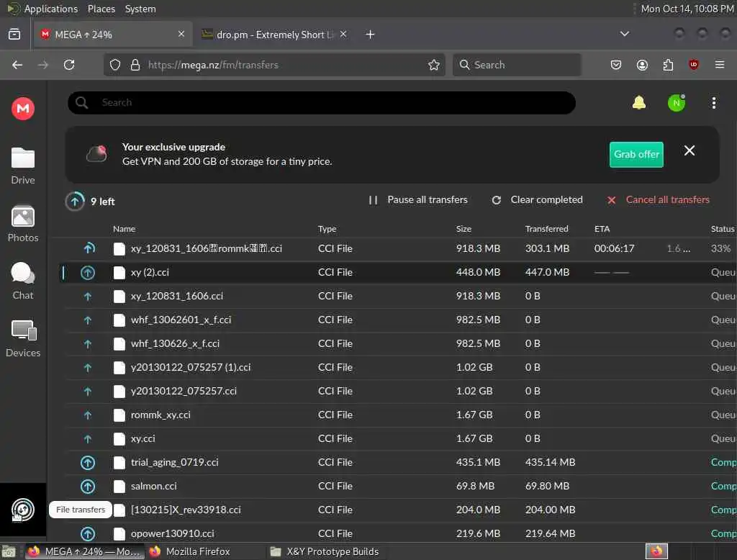737x560 pixels.
Task: Select the rommk_xy.cci row
Action: tap(399, 415)
